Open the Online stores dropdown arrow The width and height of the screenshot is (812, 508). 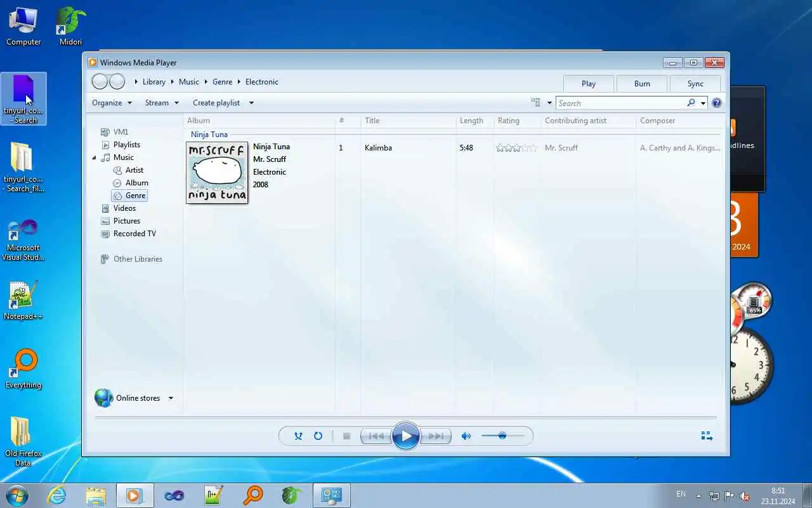(171, 398)
